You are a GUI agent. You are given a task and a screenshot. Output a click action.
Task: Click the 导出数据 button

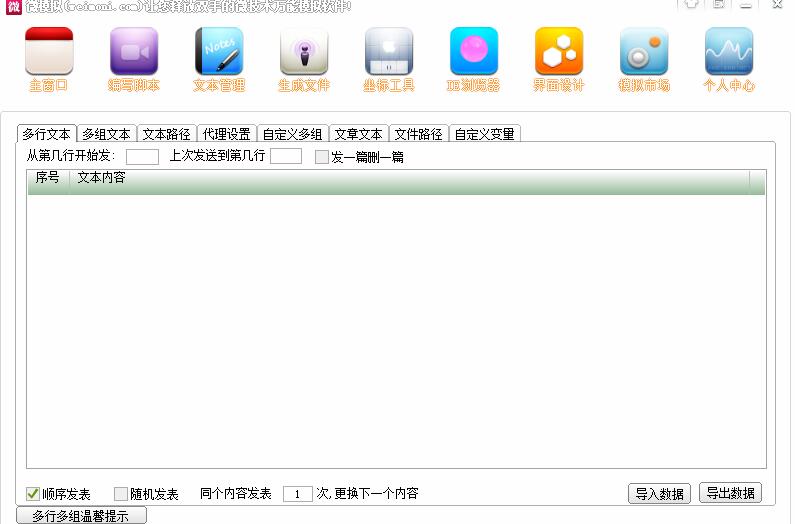pyautogui.click(x=730, y=493)
